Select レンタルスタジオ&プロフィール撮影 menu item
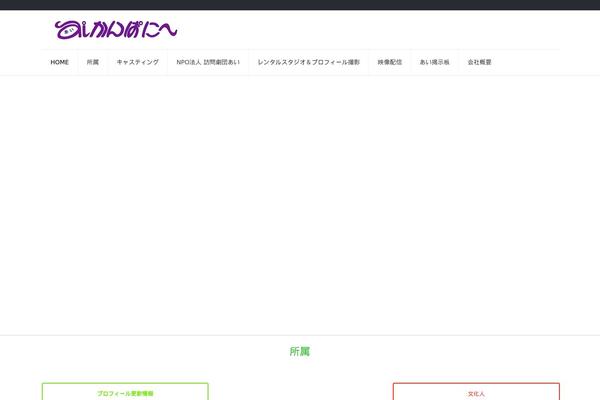Image resolution: width=600 pixels, height=400 pixels. click(x=309, y=62)
